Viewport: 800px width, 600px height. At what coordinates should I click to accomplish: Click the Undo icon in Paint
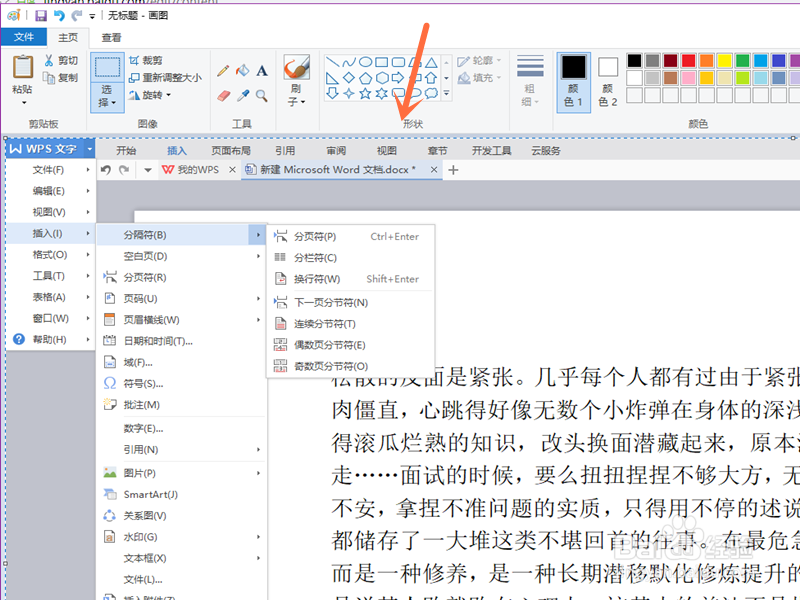click(60, 14)
